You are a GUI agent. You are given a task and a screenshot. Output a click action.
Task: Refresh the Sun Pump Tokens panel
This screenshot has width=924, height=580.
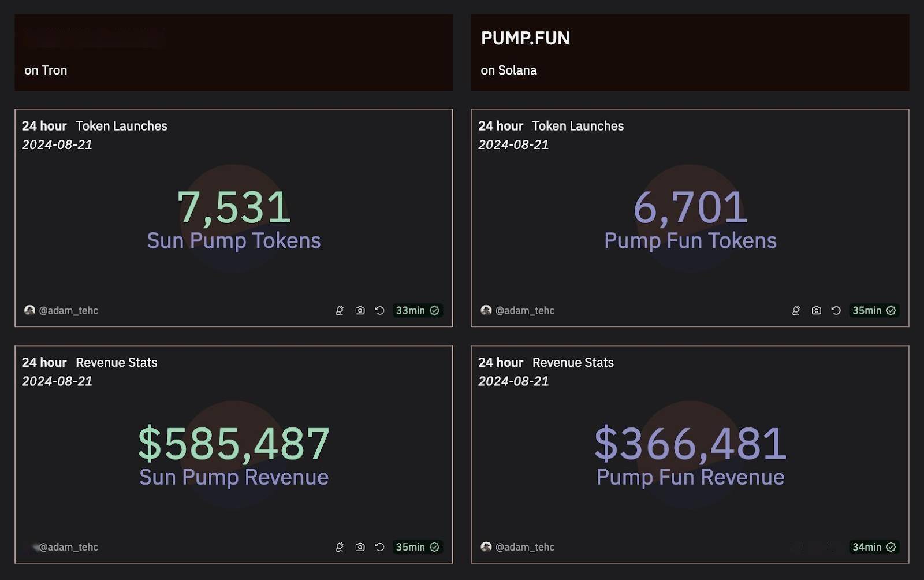click(379, 311)
